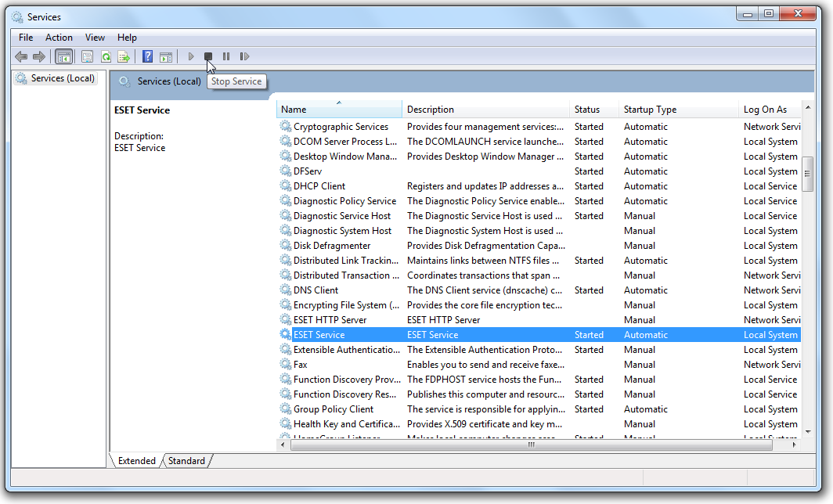Open the File menu

pyautogui.click(x=26, y=38)
